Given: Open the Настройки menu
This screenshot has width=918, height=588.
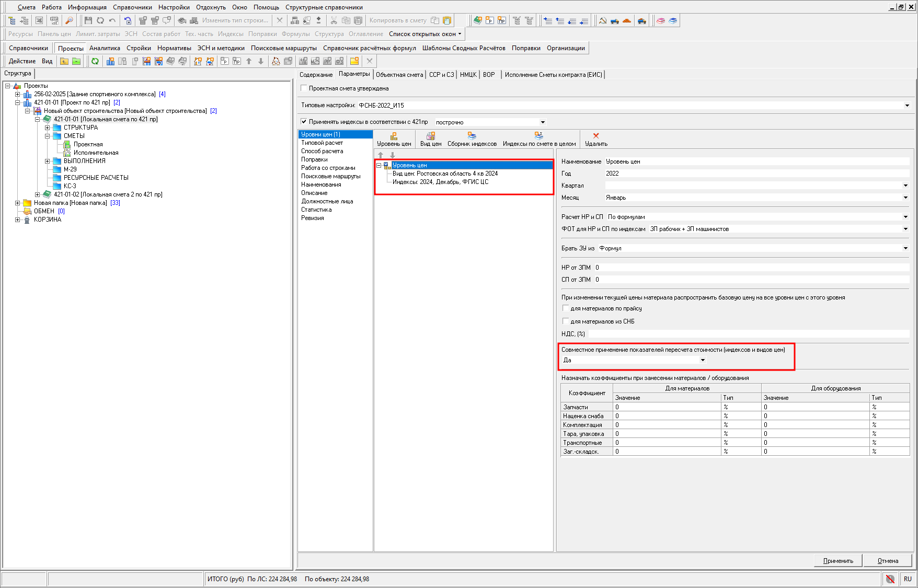Looking at the screenshot, I should (174, 7).
